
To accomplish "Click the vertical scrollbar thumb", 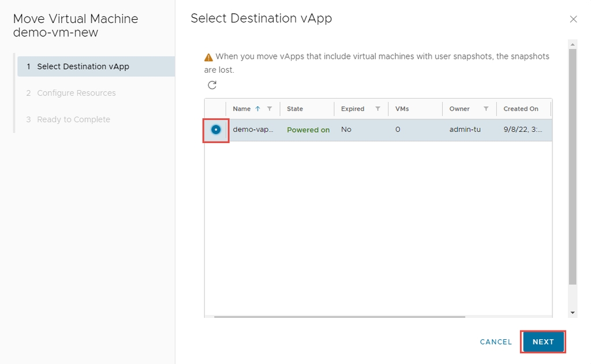I will tap(573, 167).
